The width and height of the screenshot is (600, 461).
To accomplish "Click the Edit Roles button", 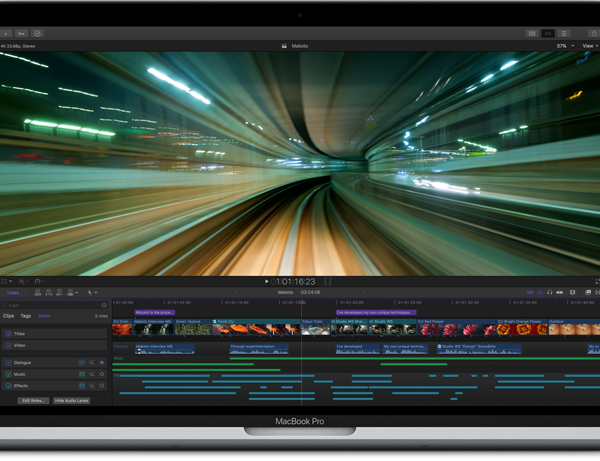I will tap(33, 400).
